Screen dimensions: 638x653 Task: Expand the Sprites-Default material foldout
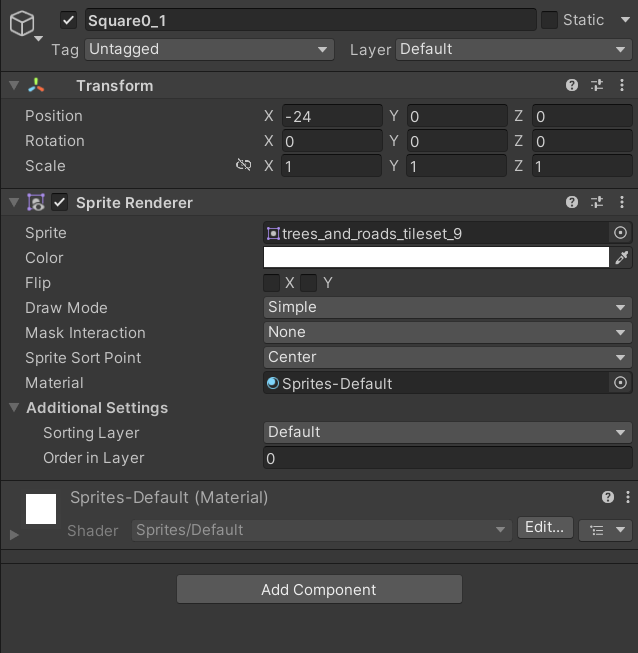pyautogui.click(x=14, y=534)
